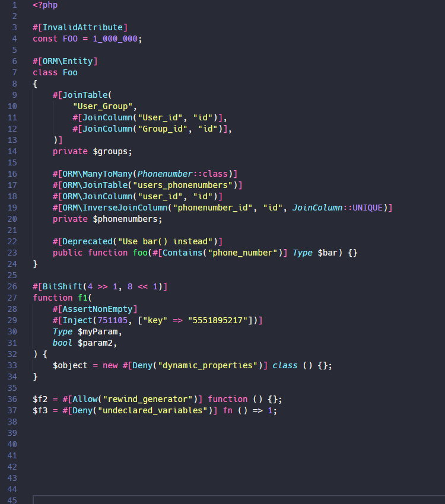Click line number 37 in the gutter
445x504 pixels.
(12, 410)
